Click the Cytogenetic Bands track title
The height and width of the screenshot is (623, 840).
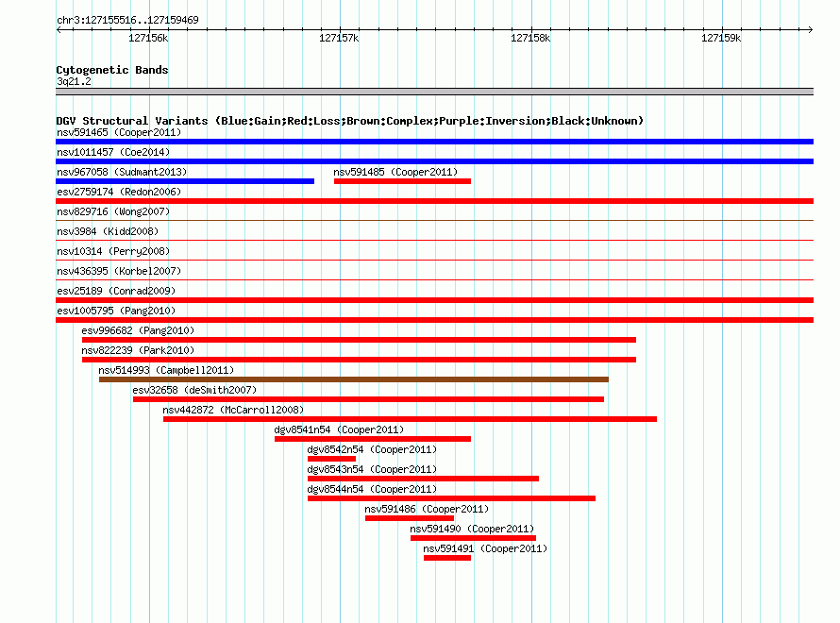112,70
